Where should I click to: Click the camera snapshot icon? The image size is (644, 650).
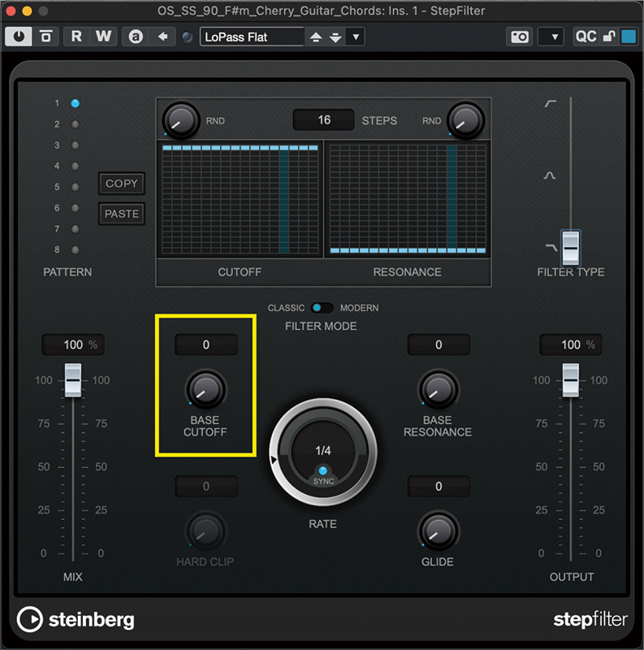click(x=519, y=37)
